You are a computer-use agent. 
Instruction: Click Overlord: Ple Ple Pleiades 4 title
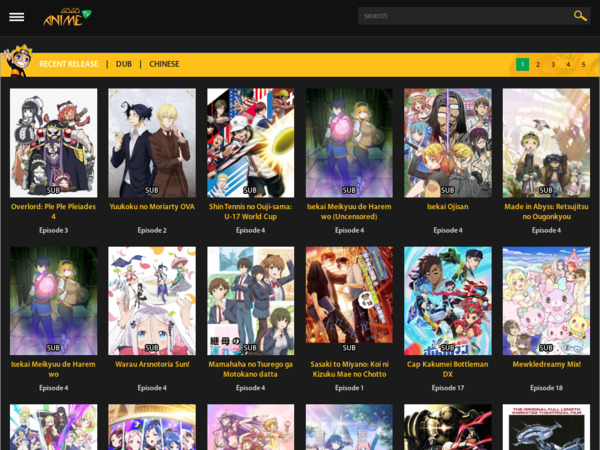tap(54, 212)
